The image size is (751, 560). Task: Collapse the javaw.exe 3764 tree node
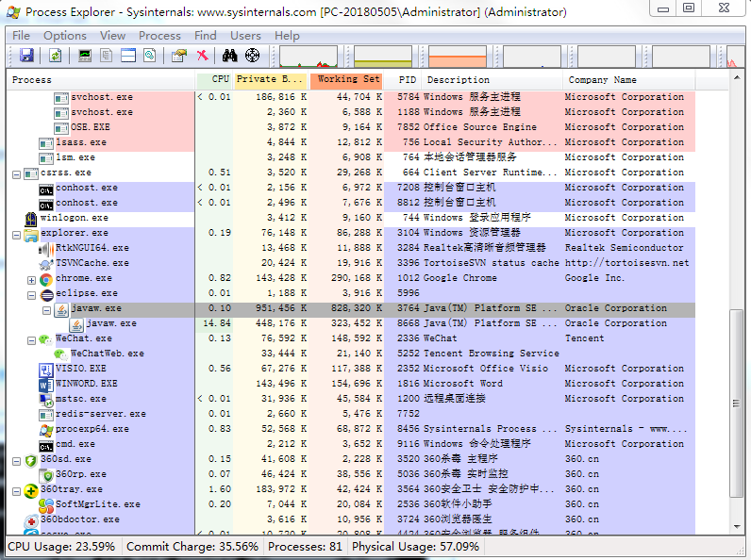(46, 310)
